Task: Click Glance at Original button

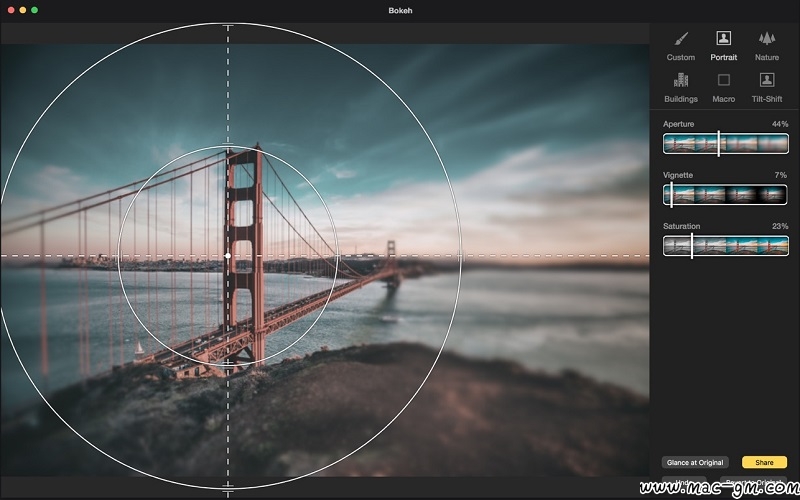Action: pyautogui.click(x=695, y=462)
